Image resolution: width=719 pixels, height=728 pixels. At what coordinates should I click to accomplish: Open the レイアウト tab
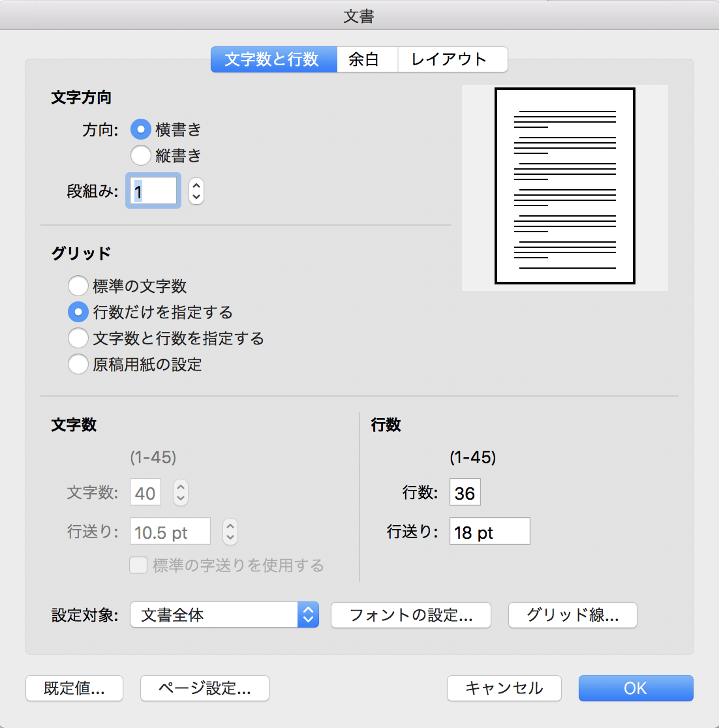coord(452,59)
